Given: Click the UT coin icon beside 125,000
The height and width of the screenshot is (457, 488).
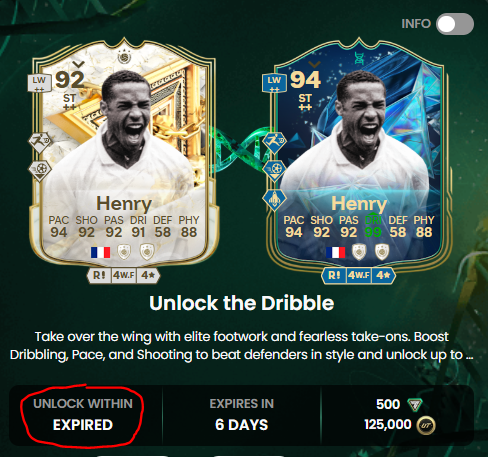Looking at the screenshot, I should pos(426,425).
